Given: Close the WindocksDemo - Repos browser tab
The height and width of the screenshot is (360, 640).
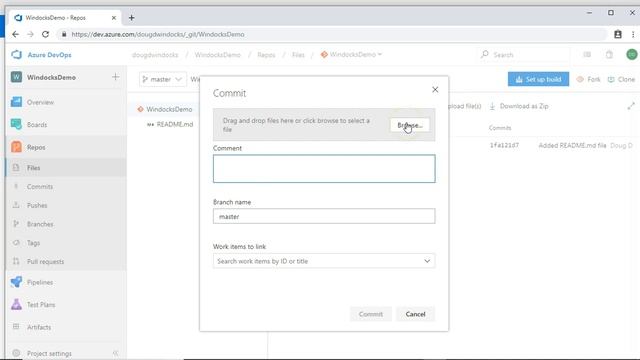Looking at the screenshot, I should (x=114, y=18).
